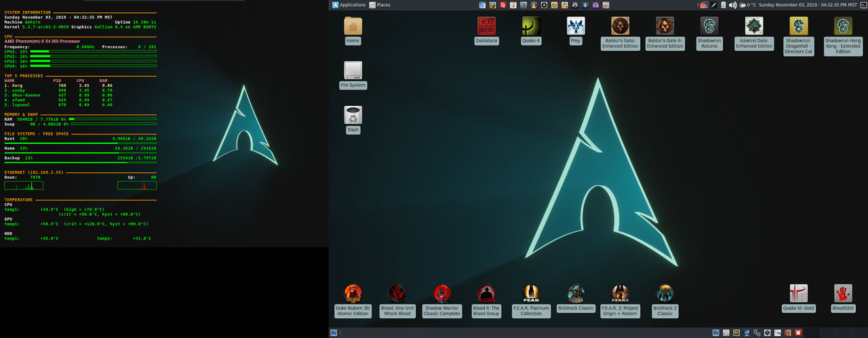Open the Applications menu
This screenshot has width=868, height=338.
pos(349,5)
